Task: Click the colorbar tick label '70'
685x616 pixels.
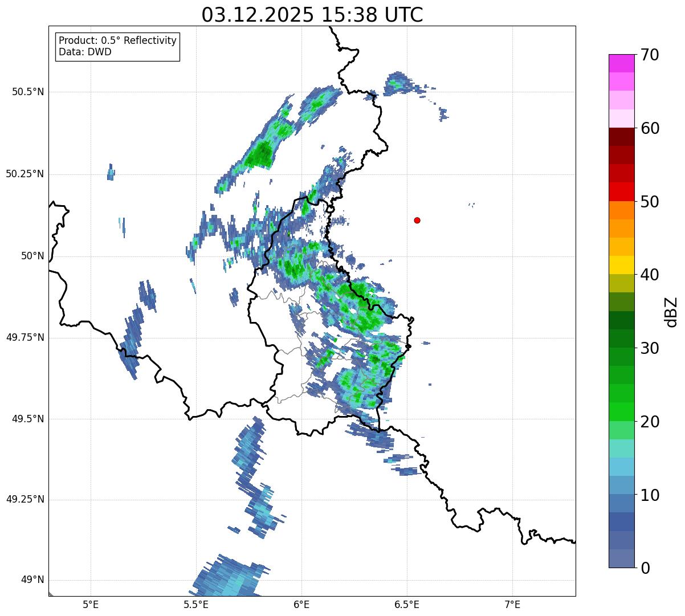Action: pyautogui.click(x=650, y=55)
